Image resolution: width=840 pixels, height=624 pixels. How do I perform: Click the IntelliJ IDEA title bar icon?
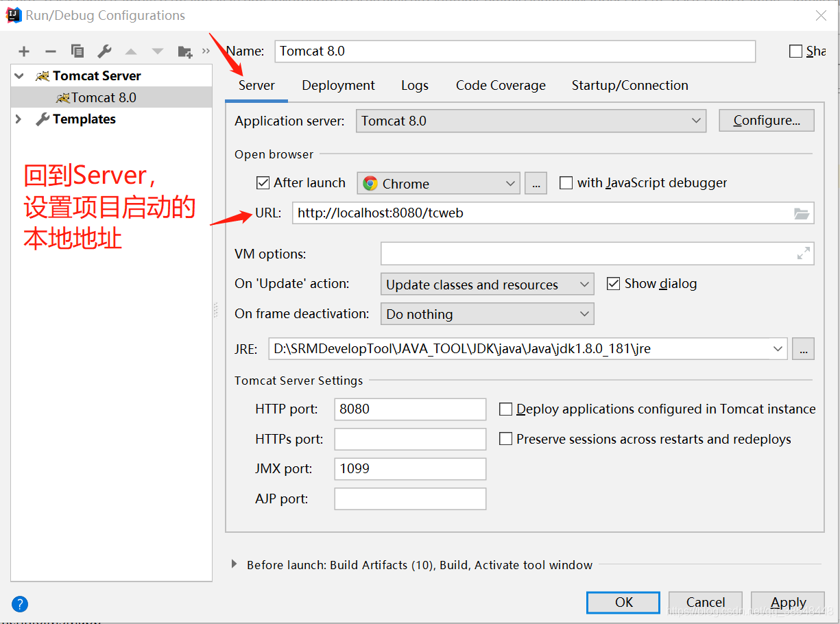14,14
